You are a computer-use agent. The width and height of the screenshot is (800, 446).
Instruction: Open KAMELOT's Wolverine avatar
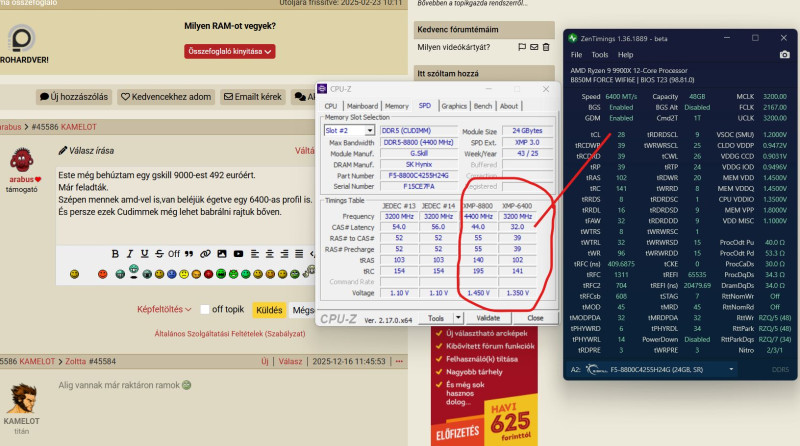click(22, 399)
